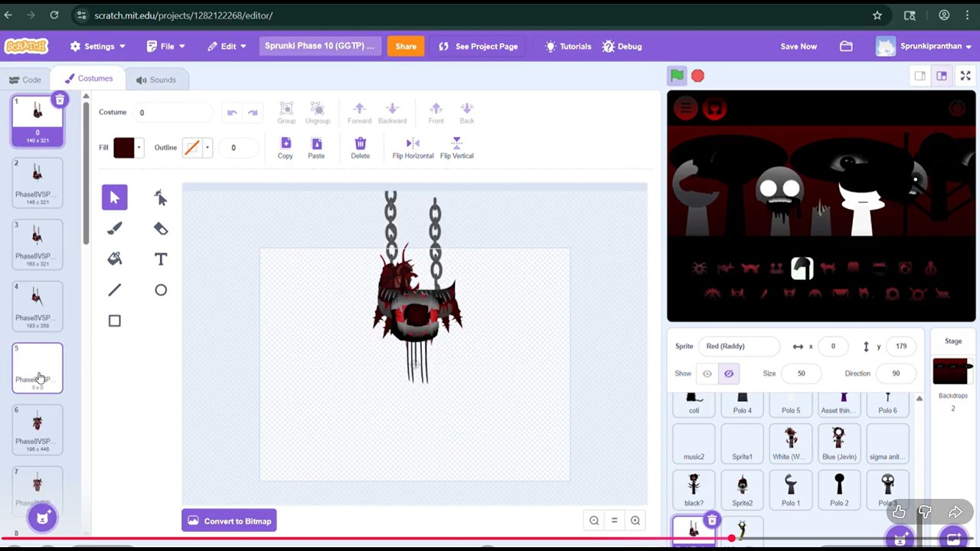
Task: Select the White sprite in sprite list
Action: point(791,445)
